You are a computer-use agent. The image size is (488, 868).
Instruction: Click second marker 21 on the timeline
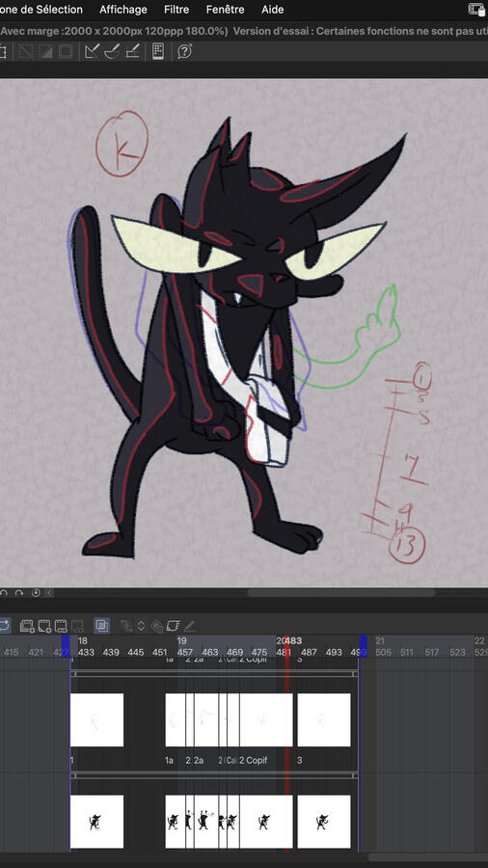pyautogui.click(x=380, y=640)
